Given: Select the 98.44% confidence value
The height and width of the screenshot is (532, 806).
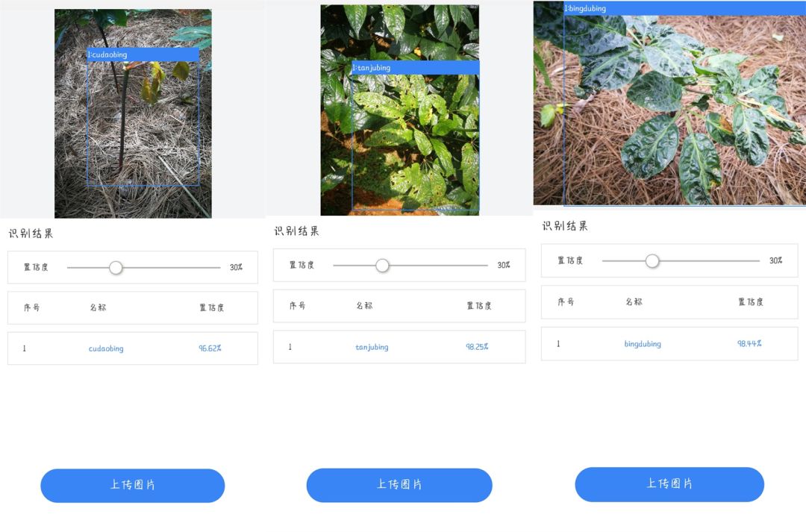Looking at the screenshot, I should point(749,343).
